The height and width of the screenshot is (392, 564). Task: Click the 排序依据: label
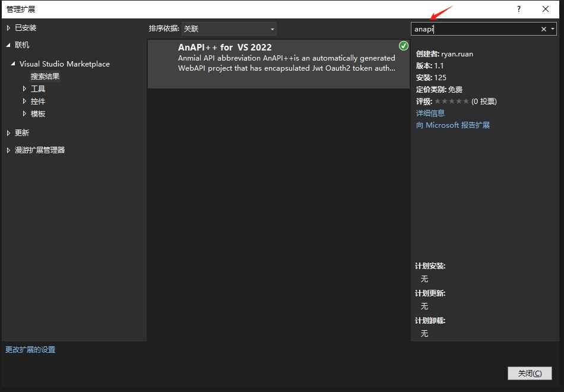(164, 29)
